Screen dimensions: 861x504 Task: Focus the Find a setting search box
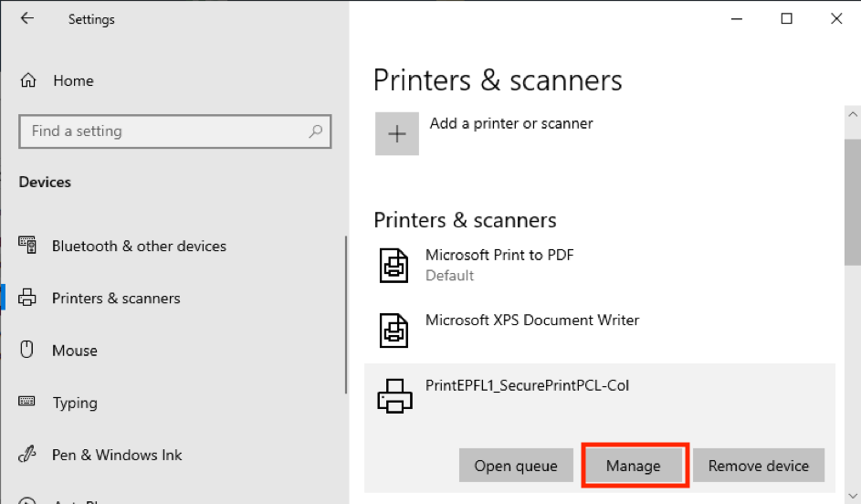(174, 131)
